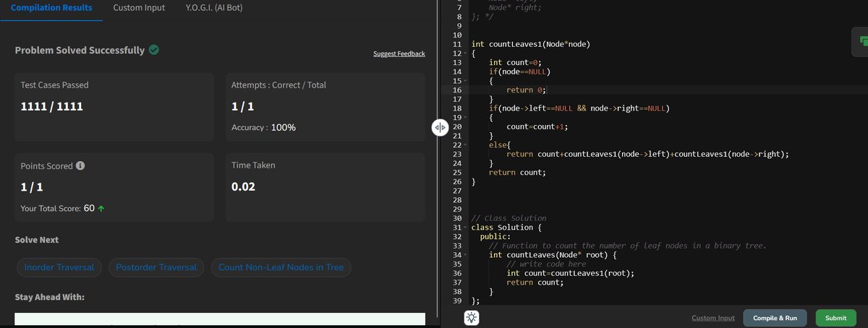Open Postorder Traversal problem

tap(157, 267)
